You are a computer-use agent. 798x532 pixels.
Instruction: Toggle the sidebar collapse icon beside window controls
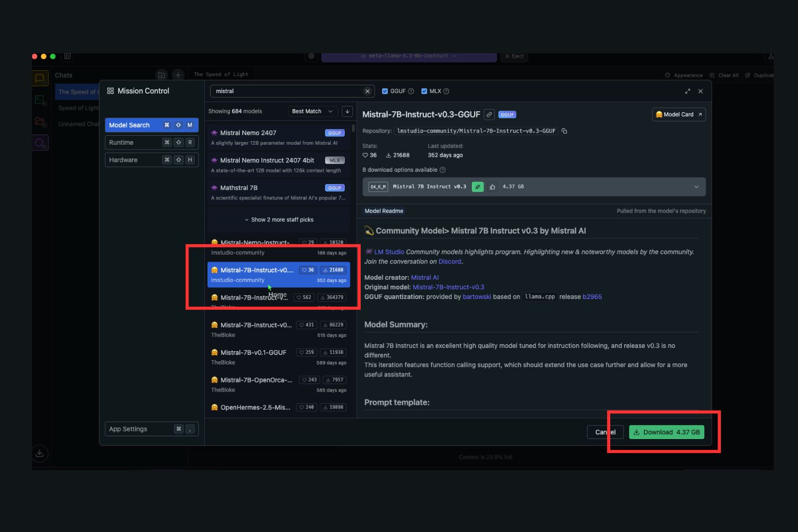[68, 56]
